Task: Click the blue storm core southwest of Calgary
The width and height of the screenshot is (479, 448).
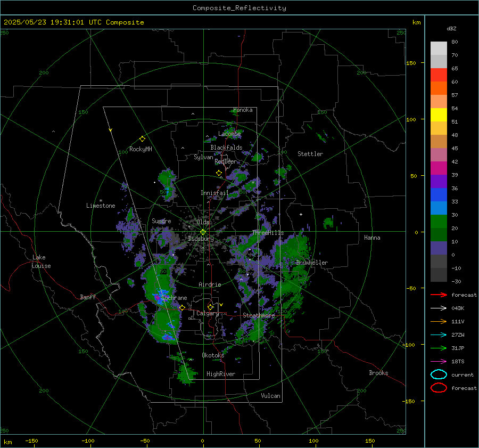Action: click(168, 337)
